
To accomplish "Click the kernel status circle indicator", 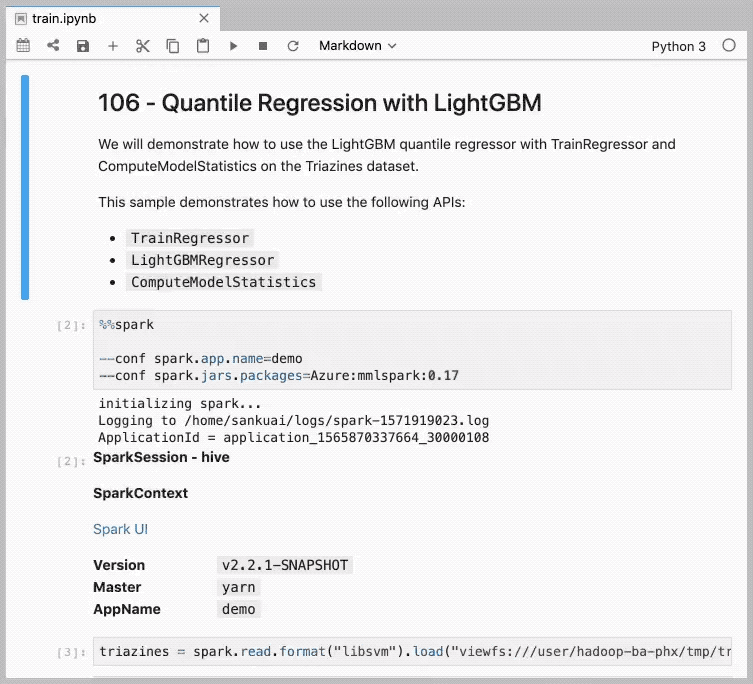I will [729, 46].
